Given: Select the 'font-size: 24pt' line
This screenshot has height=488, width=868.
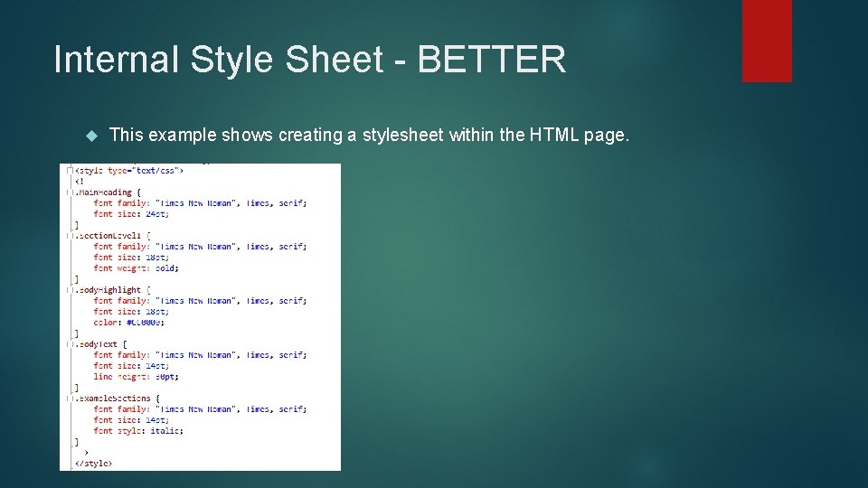Looking at the screenshot, I should point(131,214).
